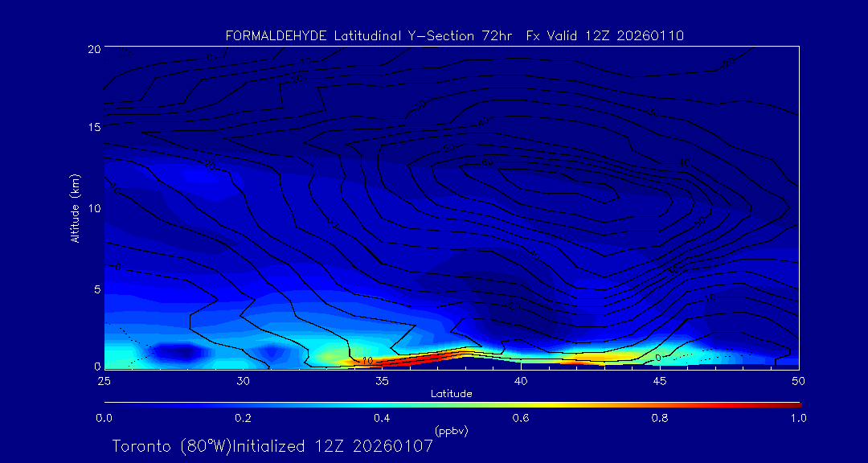Click the color scale value 1.0
Viewport: 868px width, 463px height.
798,418
